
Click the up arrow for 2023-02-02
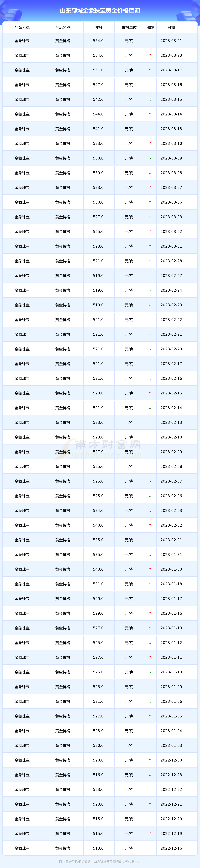[150, 525]
